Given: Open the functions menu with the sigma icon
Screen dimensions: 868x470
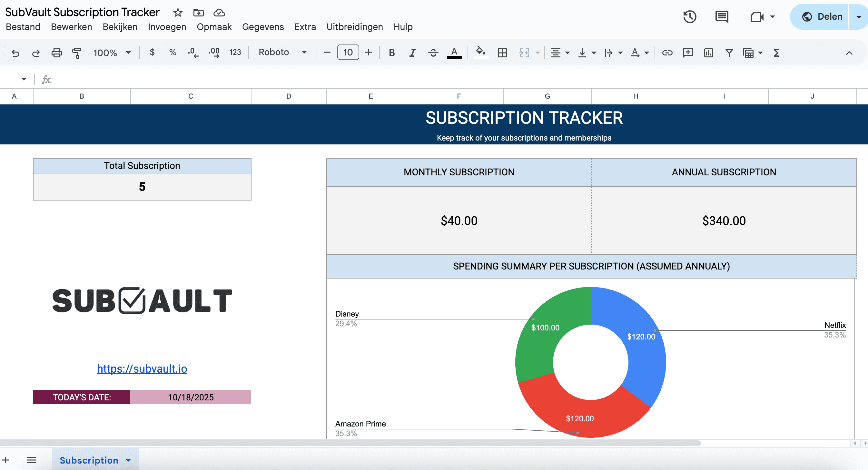Looking at the screenshot, I should pos(776,53).
